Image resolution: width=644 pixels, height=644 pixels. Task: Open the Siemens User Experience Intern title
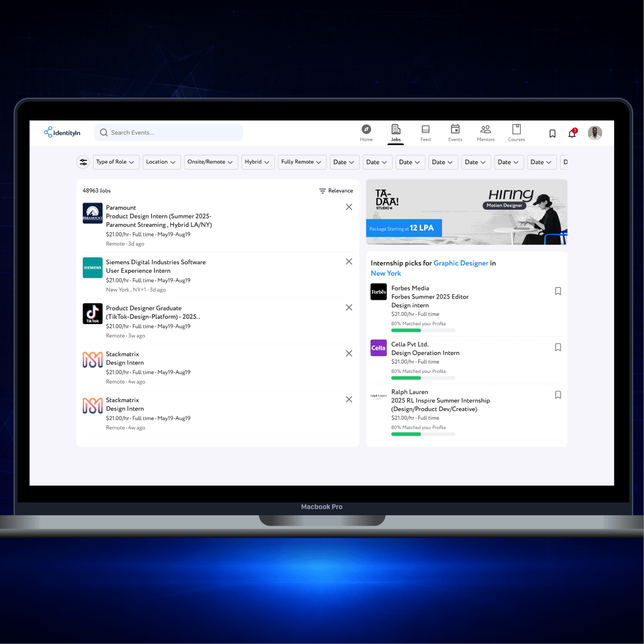coord(138,271)
